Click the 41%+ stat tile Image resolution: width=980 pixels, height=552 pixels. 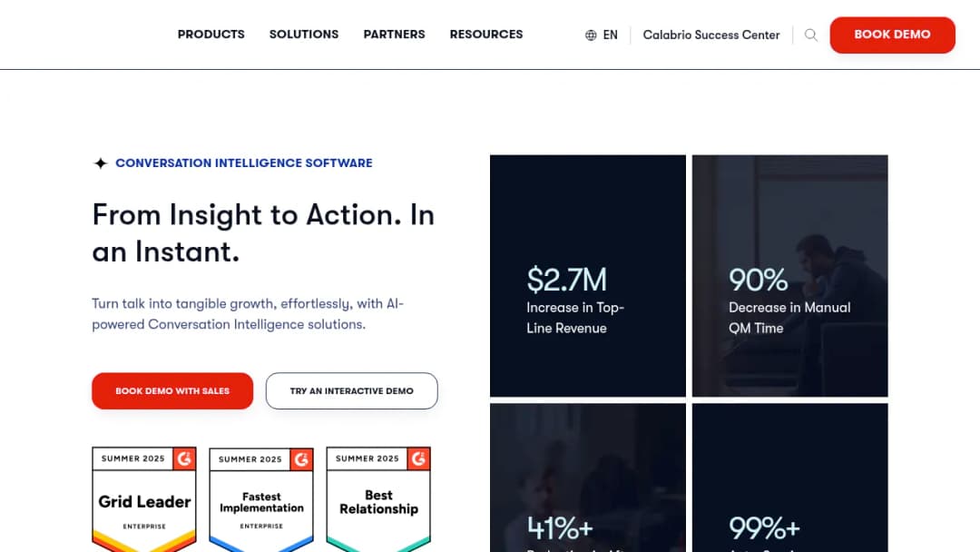click(x=587, y=478)
